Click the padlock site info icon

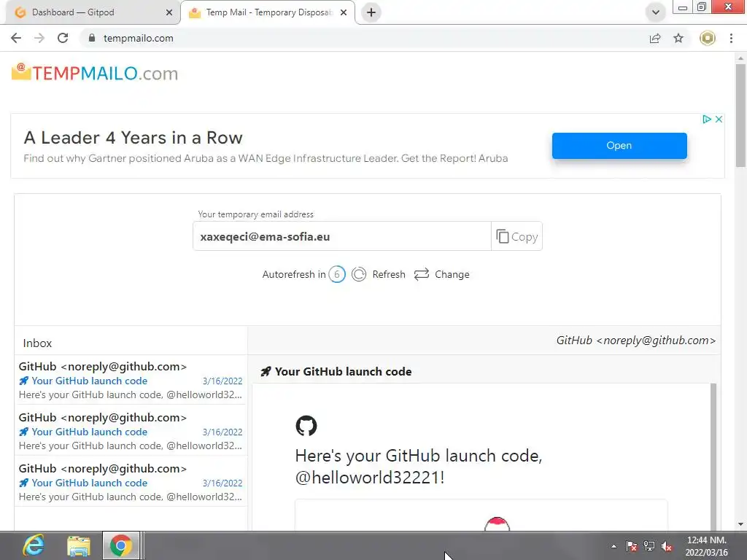click(x=92, y=38)
